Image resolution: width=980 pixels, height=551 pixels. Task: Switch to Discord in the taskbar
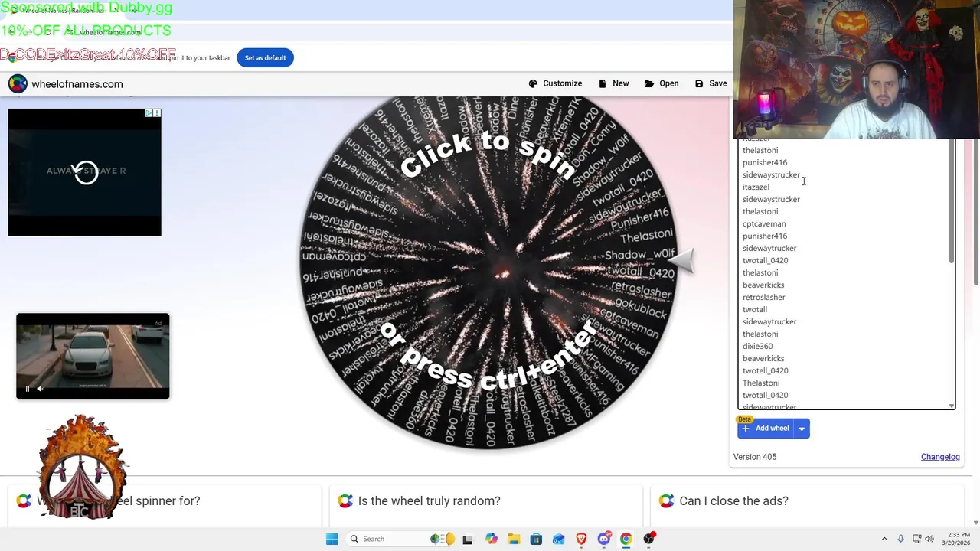[604, 539]
